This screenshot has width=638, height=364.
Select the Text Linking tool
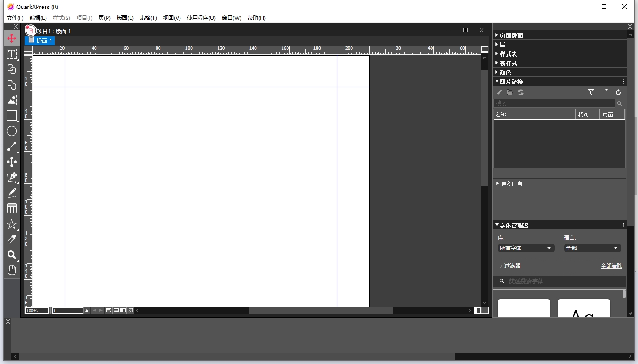(12, 69)
